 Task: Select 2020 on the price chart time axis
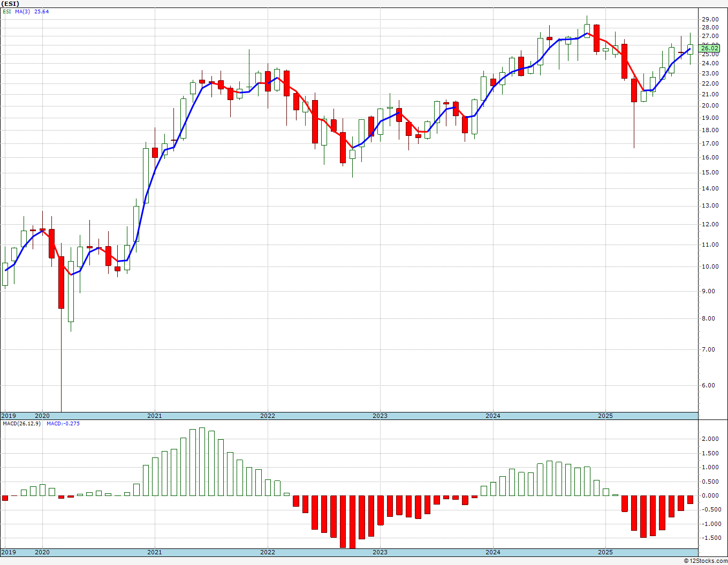[42, 416]
